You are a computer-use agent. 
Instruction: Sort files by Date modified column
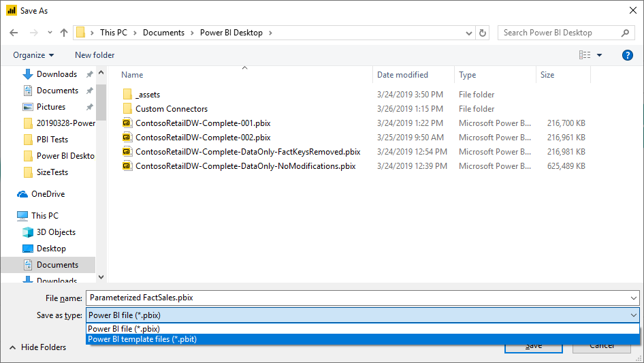pyautogui.click(x=403, y=75)
